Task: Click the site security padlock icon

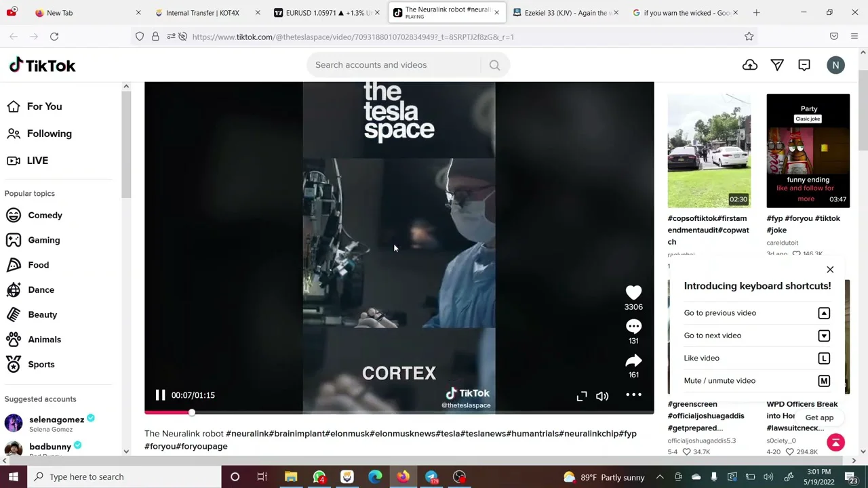Action: 155,37
